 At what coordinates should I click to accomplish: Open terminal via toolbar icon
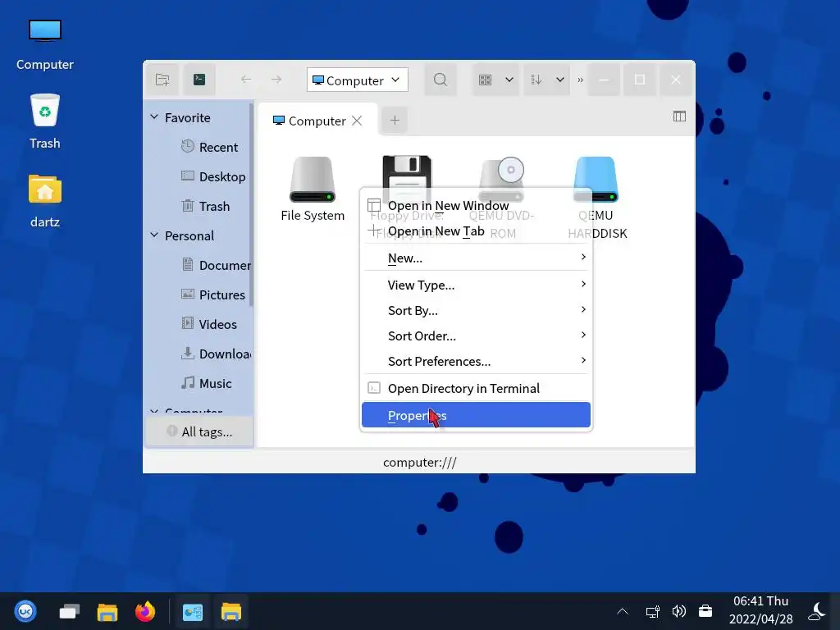(199, 80)
